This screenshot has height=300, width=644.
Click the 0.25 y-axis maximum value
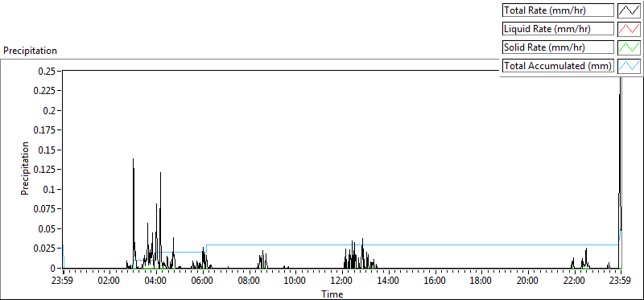[47, 71]
